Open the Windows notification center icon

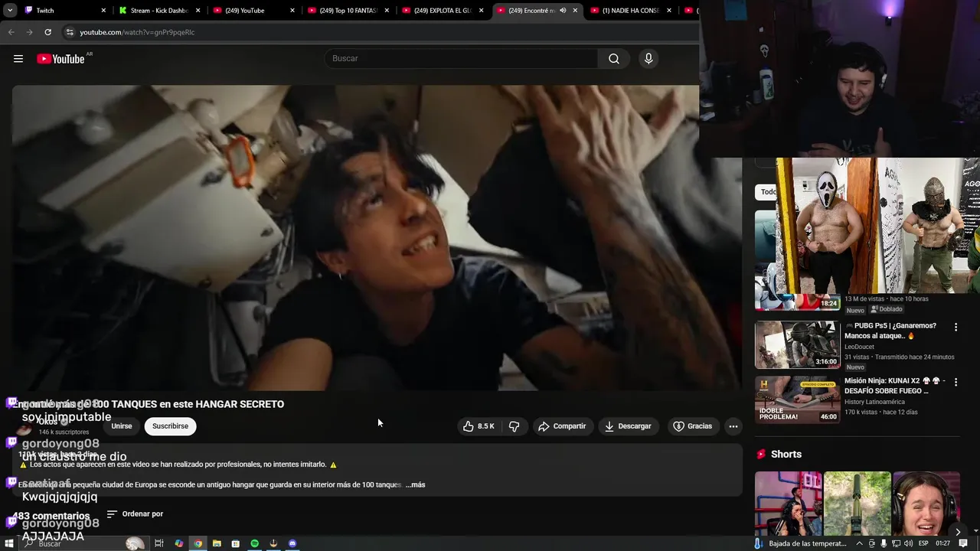pyautogui.click(x=963, y=543)
